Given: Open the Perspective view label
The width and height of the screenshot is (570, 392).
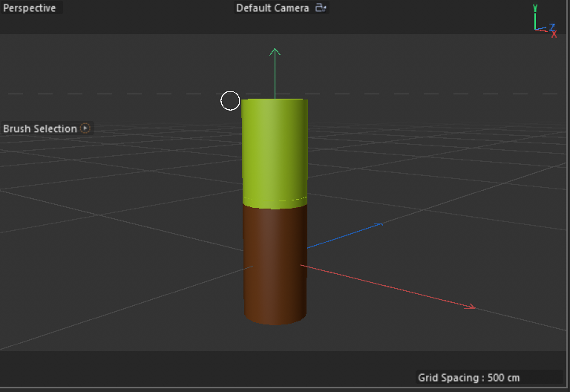Looking at the screenshot, I should coord(30,8).
